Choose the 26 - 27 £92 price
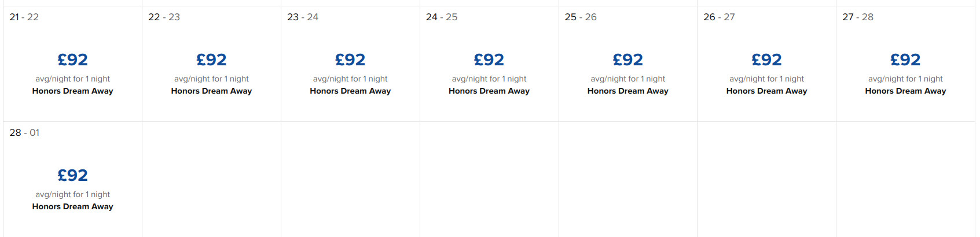Viewport: 980px width, 237px height. click(x=766, y=60)
